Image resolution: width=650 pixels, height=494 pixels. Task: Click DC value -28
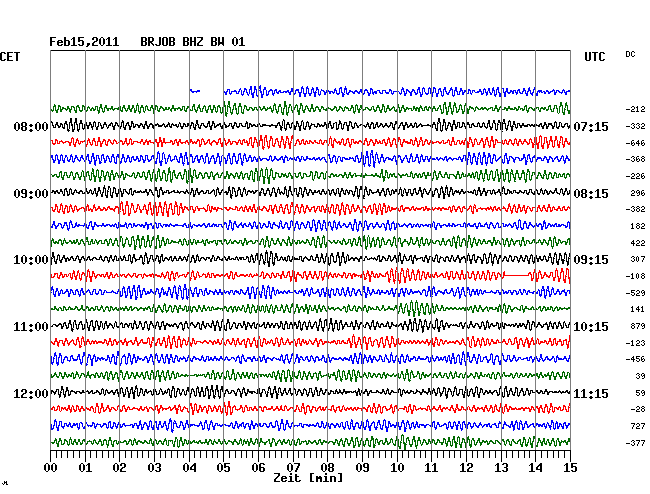638,409
